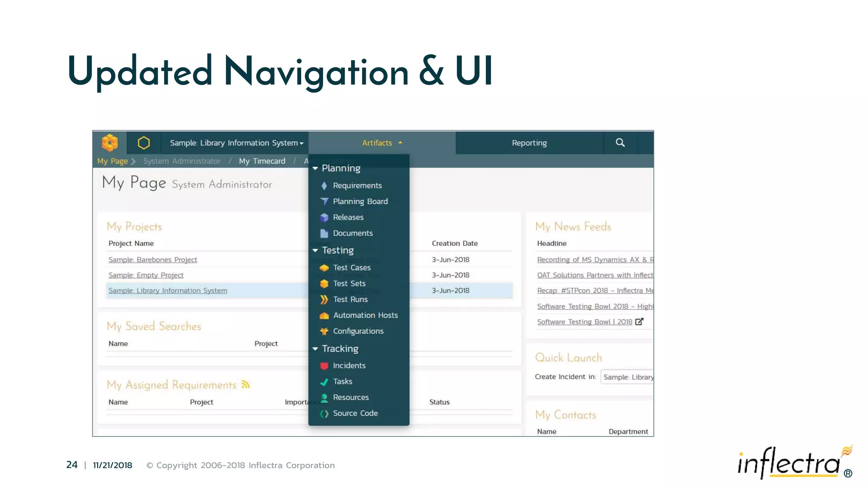Open Recap: #STPcon 2018 news link
This screenshot has width=868, height=488.
click(x=595, y=291)
